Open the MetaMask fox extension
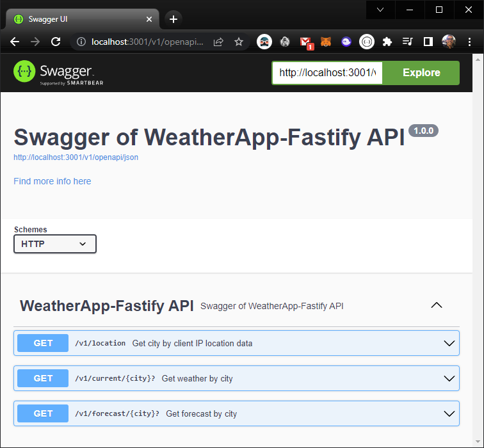Screen dimensions: 484x448 [x=326, y=42]
